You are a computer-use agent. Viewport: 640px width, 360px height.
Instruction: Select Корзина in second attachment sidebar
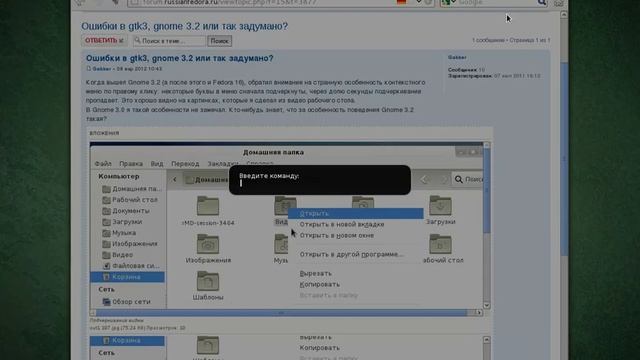tap(127, 341)
